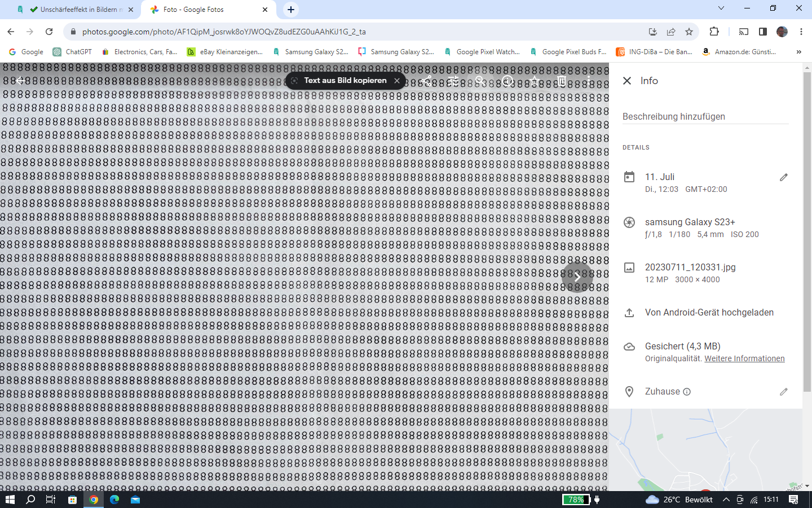
Task: Click the 'Beschreibung hinzufügen' description field
Action: (x=705, y=116)
